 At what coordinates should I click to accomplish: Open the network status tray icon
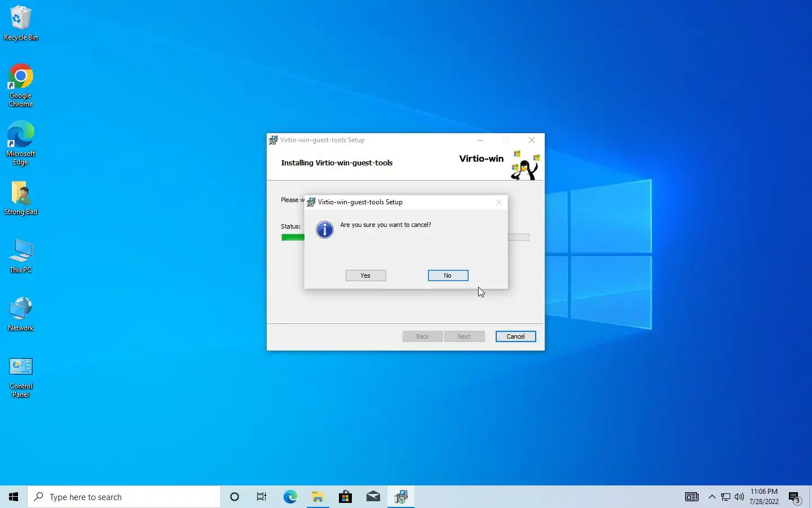tap(726, 497)
